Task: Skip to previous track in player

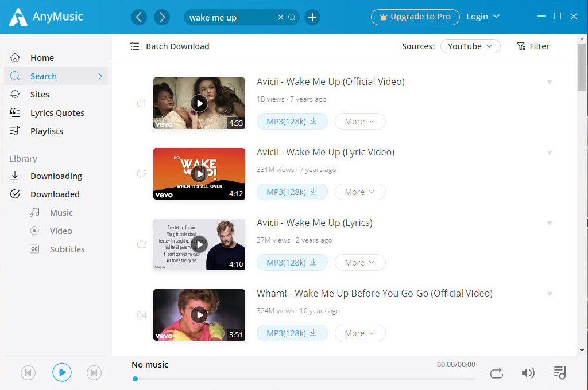Action: tap(28, 372)
